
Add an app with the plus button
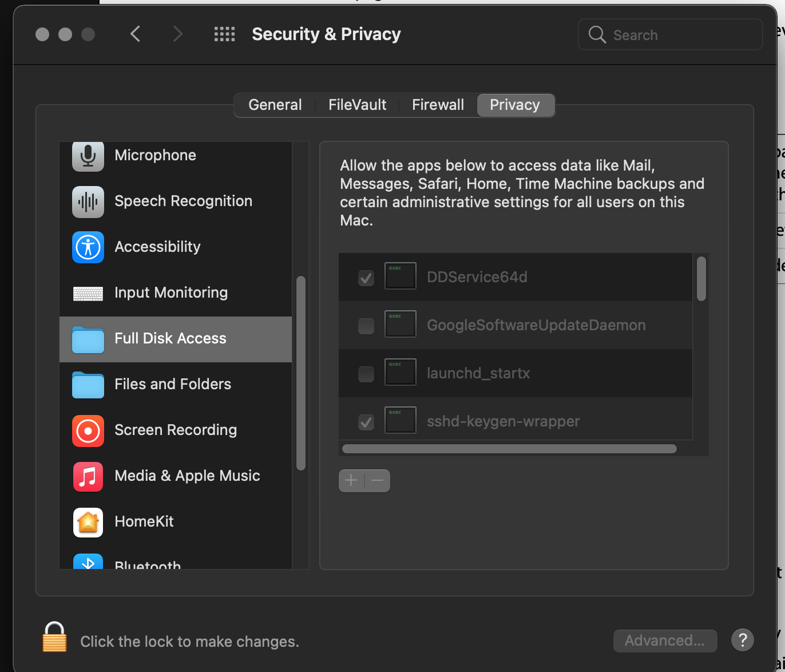click(351, 481)
